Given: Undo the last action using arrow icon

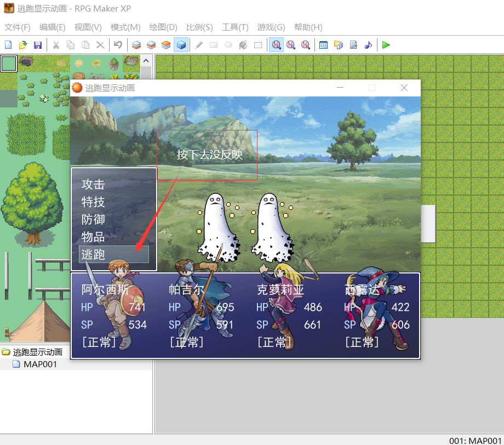Looking at the screenshot, I should pos(118,45).
